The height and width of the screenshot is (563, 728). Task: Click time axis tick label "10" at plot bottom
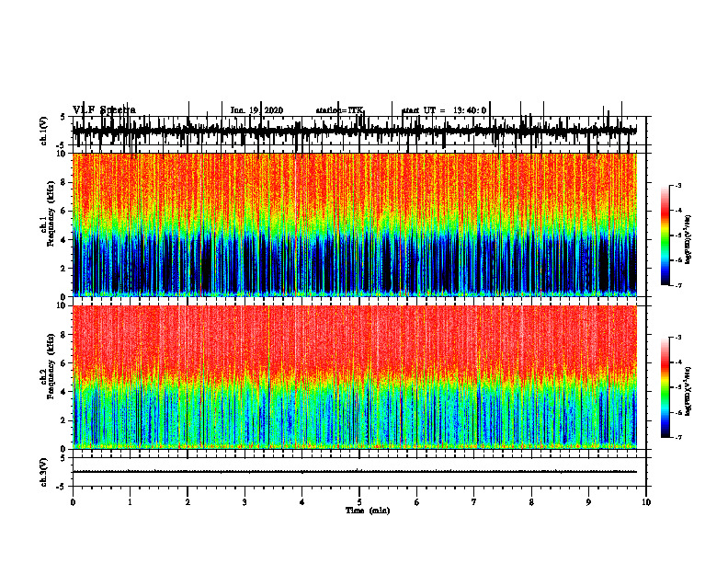click(646, 502)
